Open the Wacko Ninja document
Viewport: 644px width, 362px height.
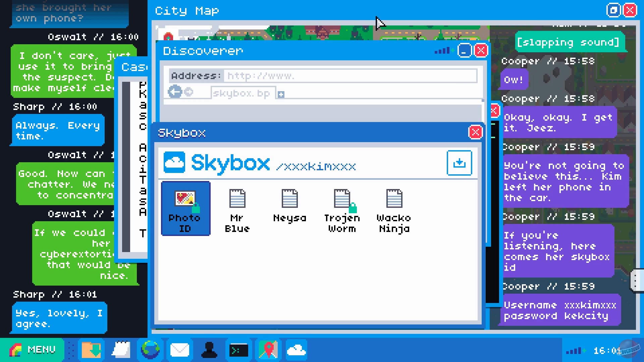click(394, 208)
